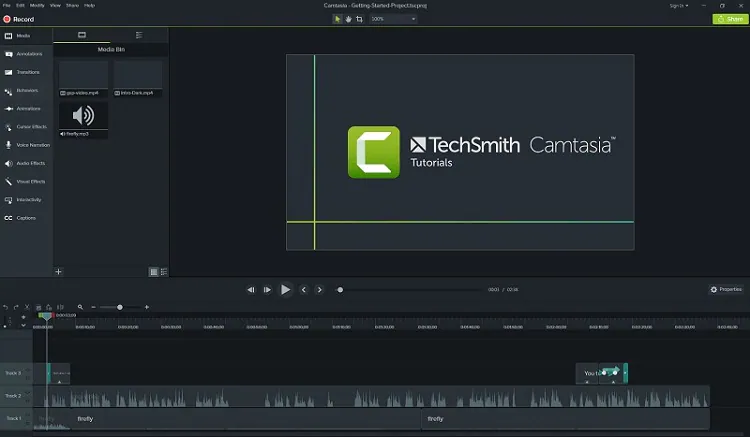
Task: Open the Cursor Effects panel
Action: click(26, 127)
